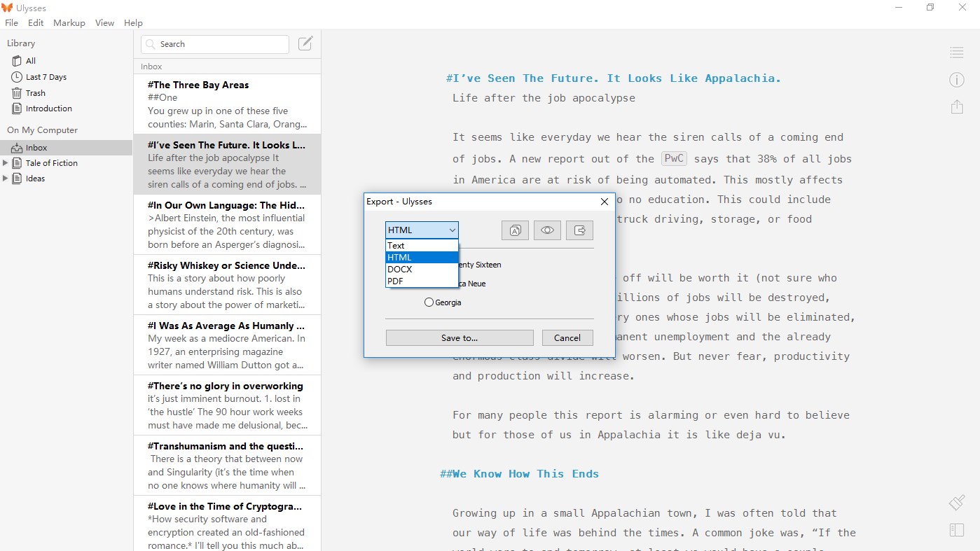Screen dimensions: 980x551
Task: Click the panel icon at the bottom right corner
Action: point(957,530)
